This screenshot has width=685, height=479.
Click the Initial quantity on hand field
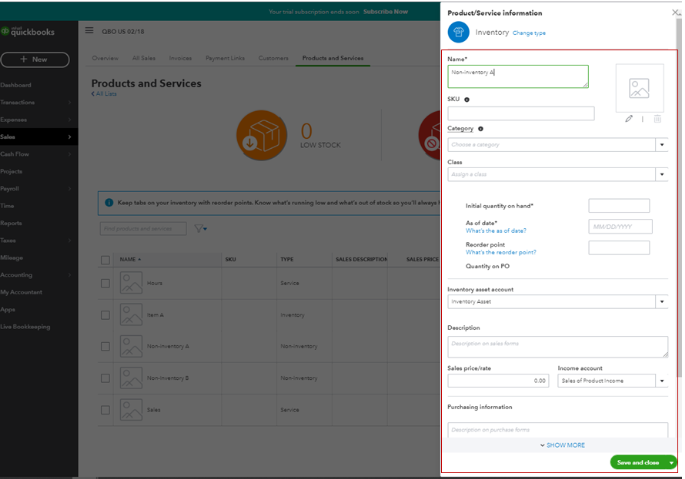[619, 205]
